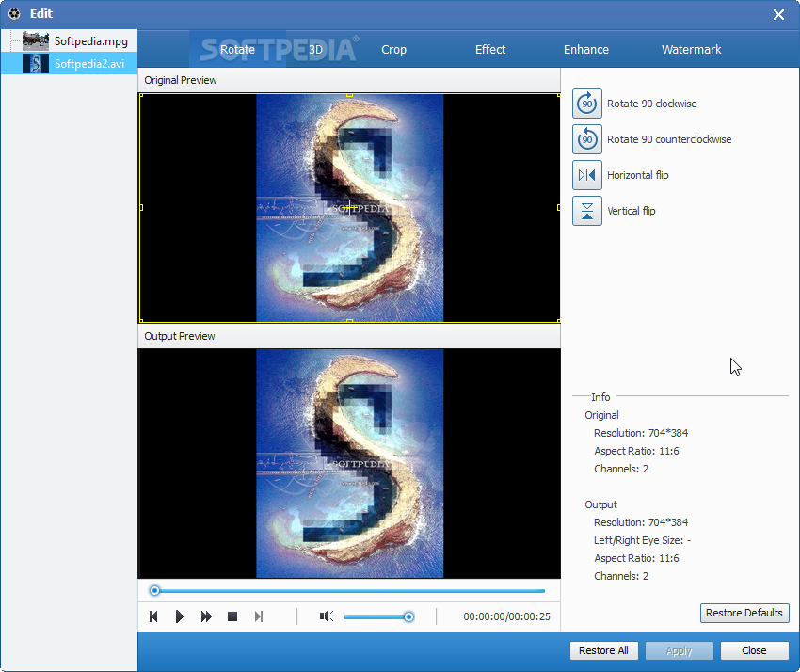Fast forward the video preview
The image size is (800, 672).
(206, 616)
